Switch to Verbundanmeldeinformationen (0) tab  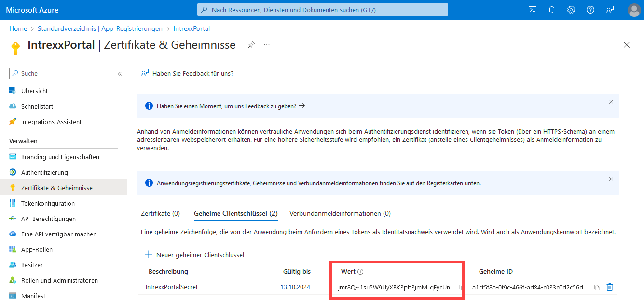340,213
